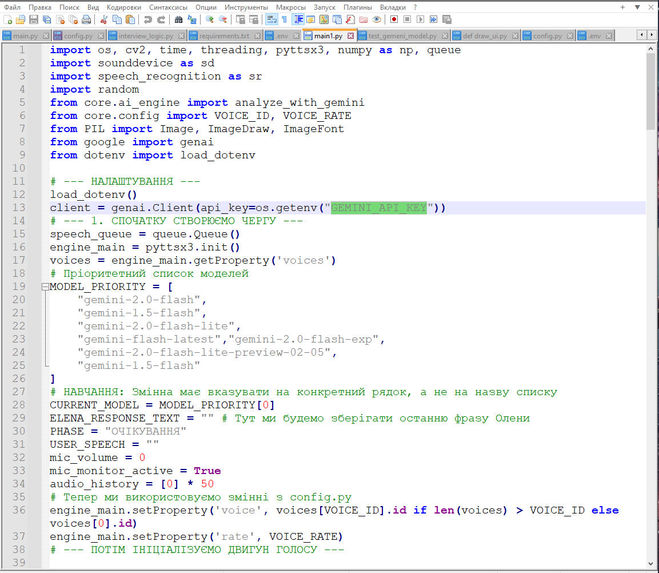Open a file using the folder icon
The image size is (659, 573).
tap(20, 20)
